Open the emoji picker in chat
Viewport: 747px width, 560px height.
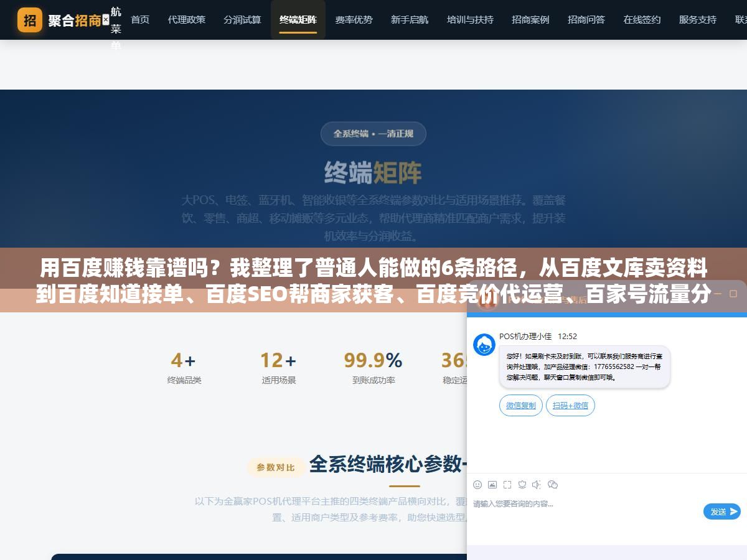pos(477,485)
